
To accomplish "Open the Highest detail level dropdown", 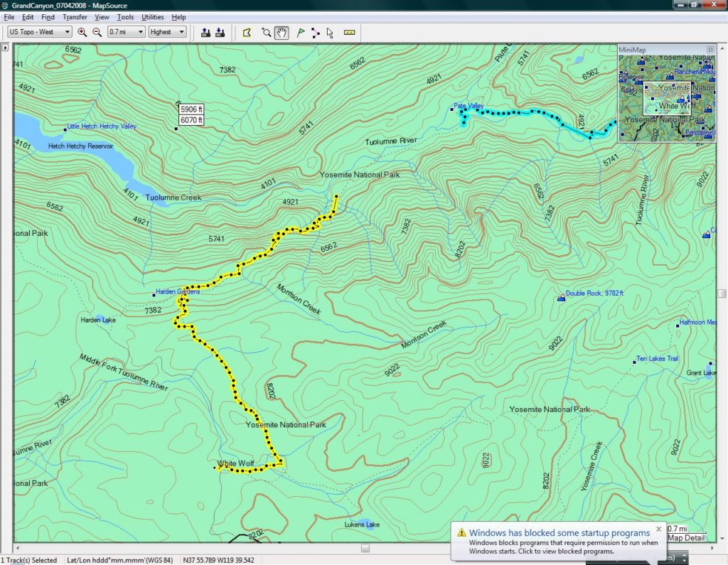I will tap(168, 31).
